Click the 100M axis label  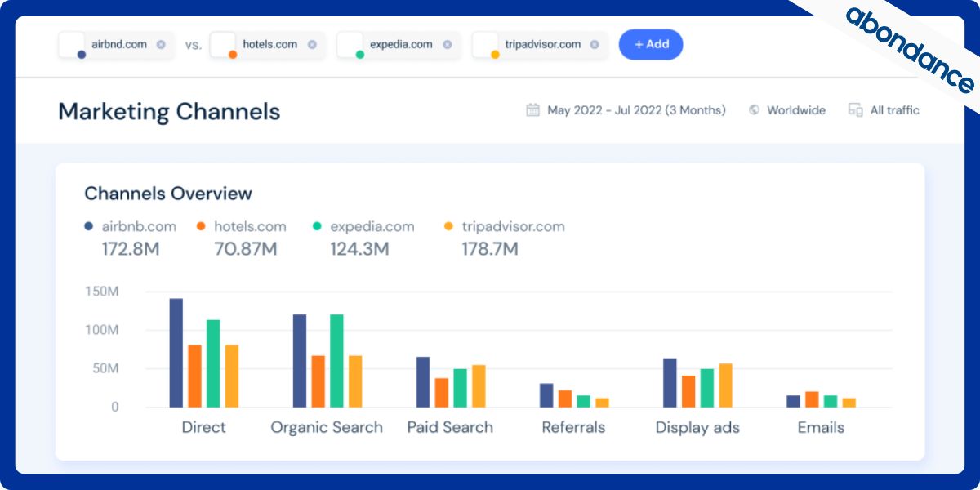coord(102,330)
